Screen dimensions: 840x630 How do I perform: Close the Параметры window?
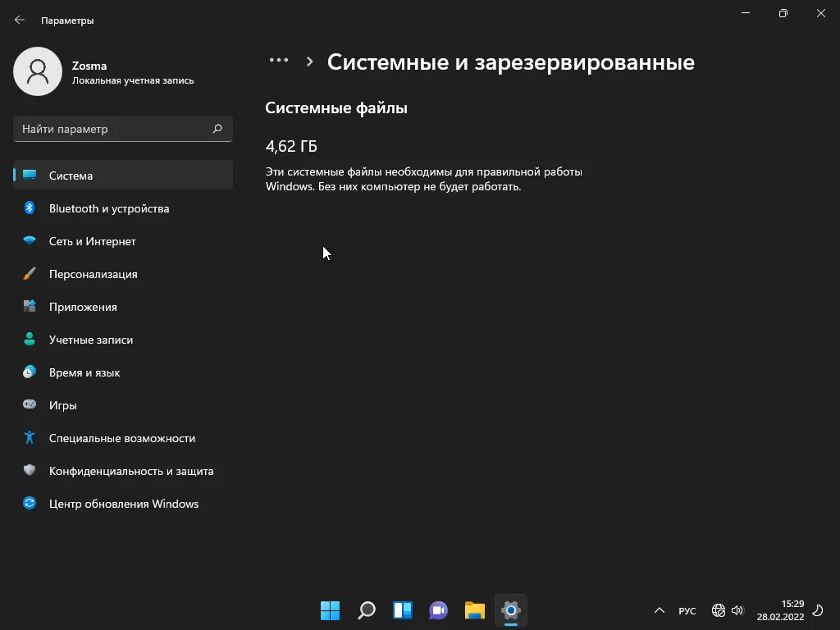(820, 13)
